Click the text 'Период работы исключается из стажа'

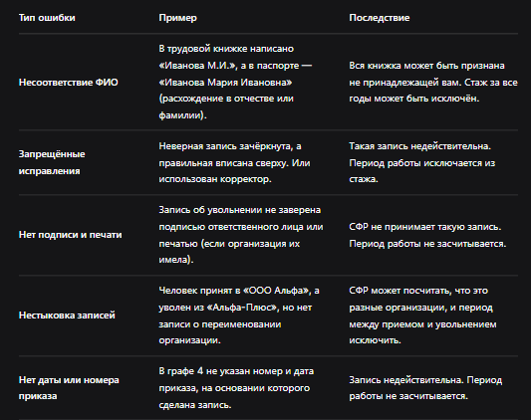coord(422,171)
